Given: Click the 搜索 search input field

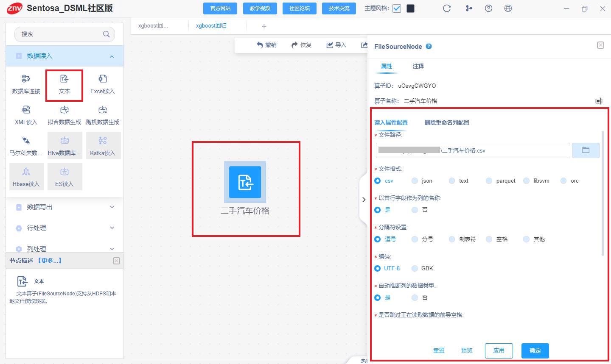Looking at the screenshot, I should point(64,34).
